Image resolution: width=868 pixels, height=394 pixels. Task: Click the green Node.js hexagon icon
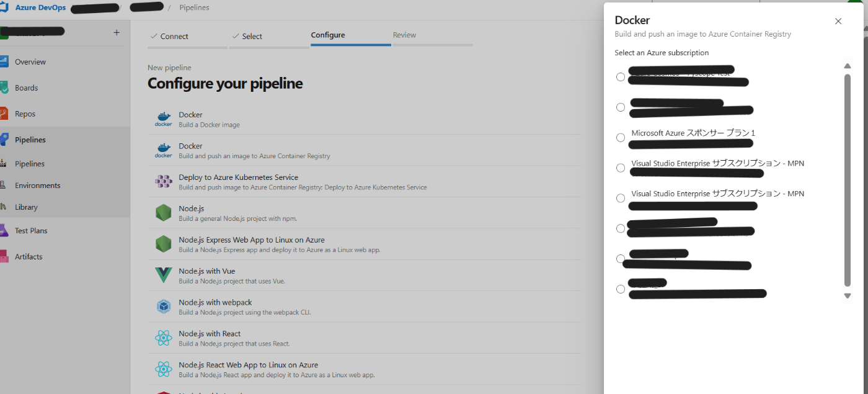point(163,213)
